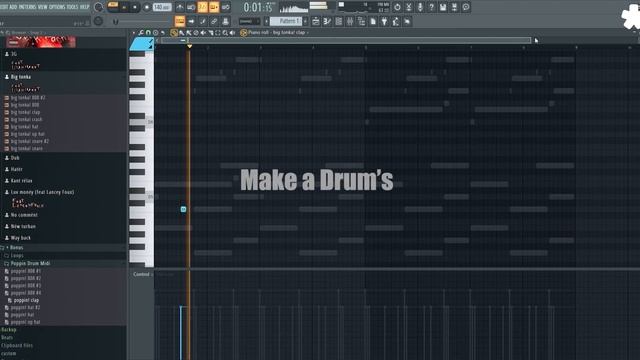640x360 pixels.
Task: Open the browser view button
Action: pos(361,21)
